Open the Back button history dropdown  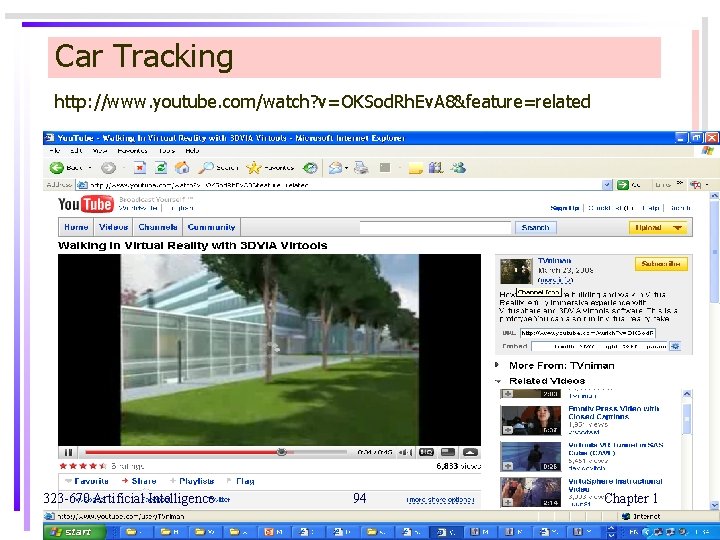(90, 168)
